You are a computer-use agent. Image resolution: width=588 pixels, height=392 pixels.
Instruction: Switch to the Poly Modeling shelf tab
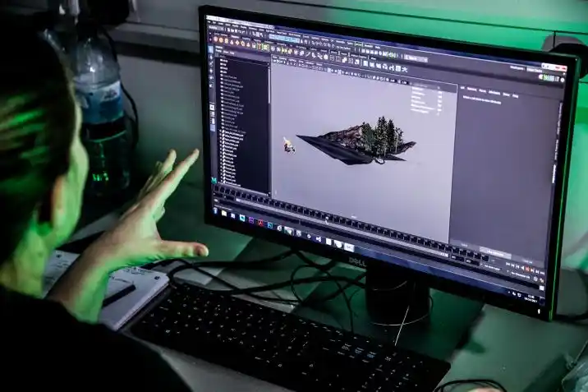237,37
